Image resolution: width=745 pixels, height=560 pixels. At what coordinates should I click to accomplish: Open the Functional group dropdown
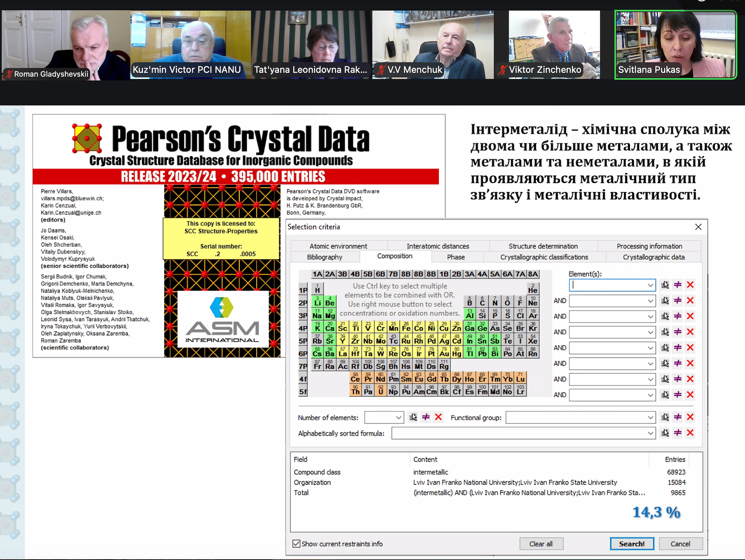click(650, 418)
